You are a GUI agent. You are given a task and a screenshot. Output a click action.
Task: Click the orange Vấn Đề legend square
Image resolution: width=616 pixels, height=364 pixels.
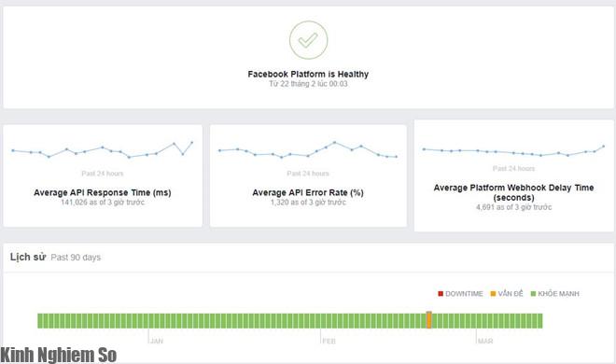coord(493,294)
